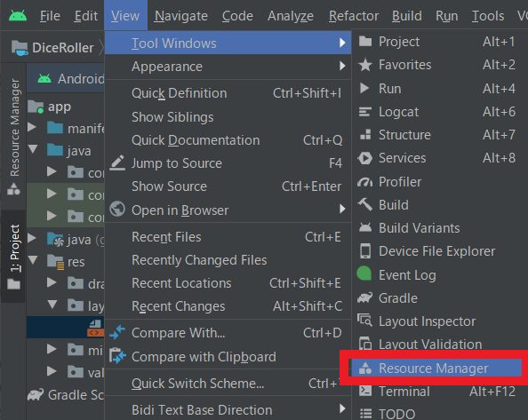Open the TODO tool window
Viewport: 528px width, 420px height.
pyautogui.click(x=439, y=414)
